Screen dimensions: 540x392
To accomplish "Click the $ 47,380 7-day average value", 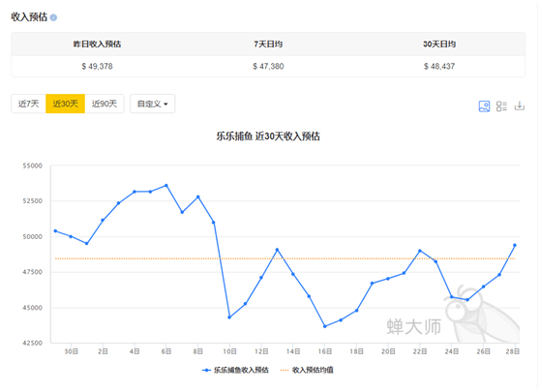I will point(268,66).
